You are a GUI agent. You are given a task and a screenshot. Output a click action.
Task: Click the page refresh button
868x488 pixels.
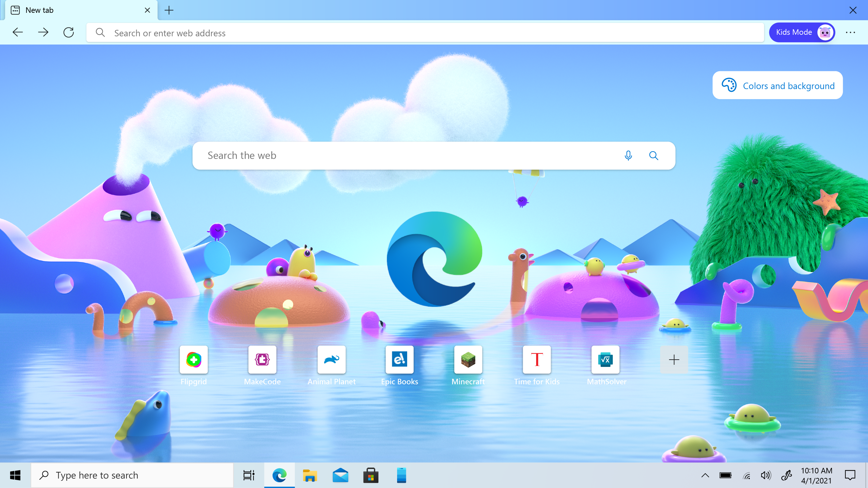tap(69, 32)
